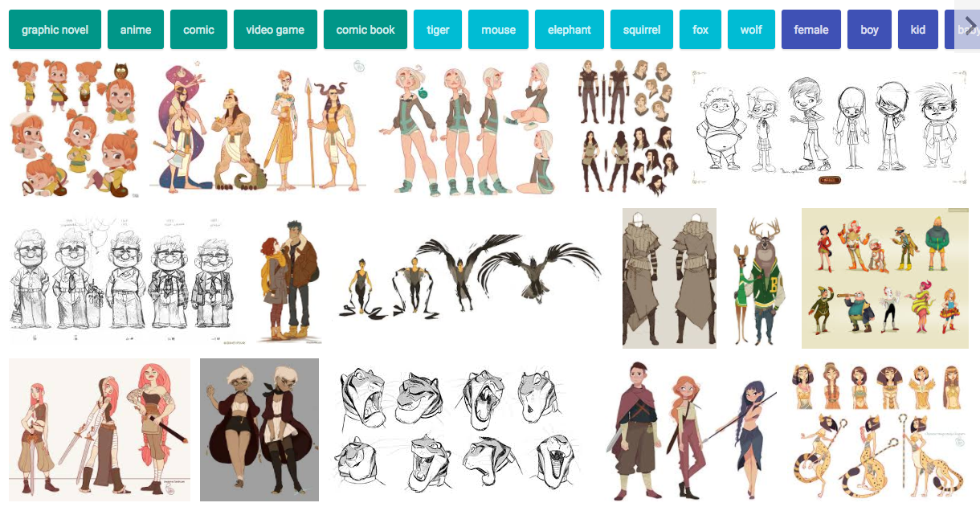View the hooded robe costume design image

[669, 278]
